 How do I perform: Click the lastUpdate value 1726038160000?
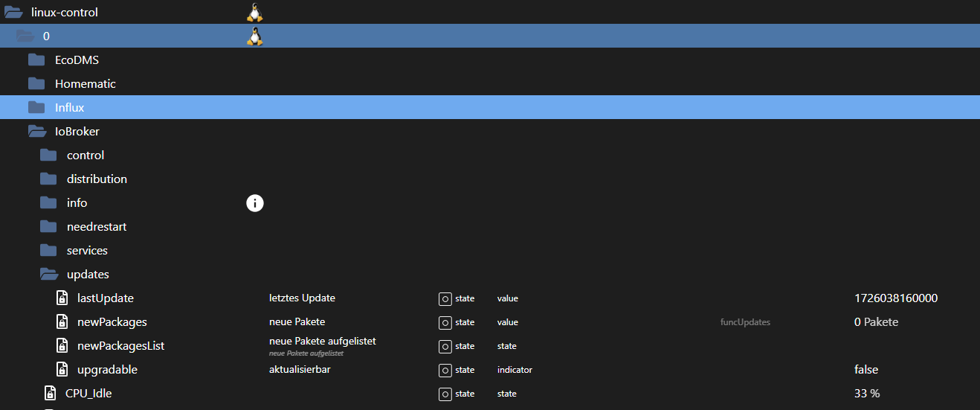[896, 298]
